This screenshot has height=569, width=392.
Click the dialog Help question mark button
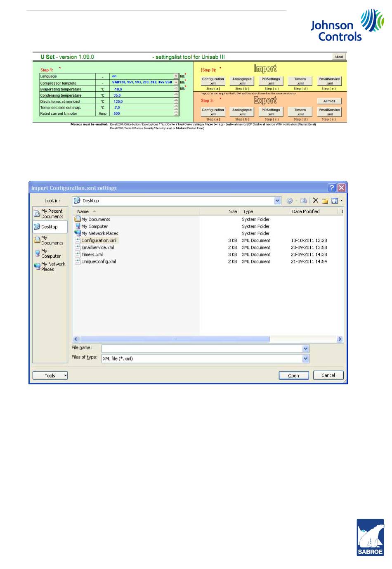coord(332,188)
